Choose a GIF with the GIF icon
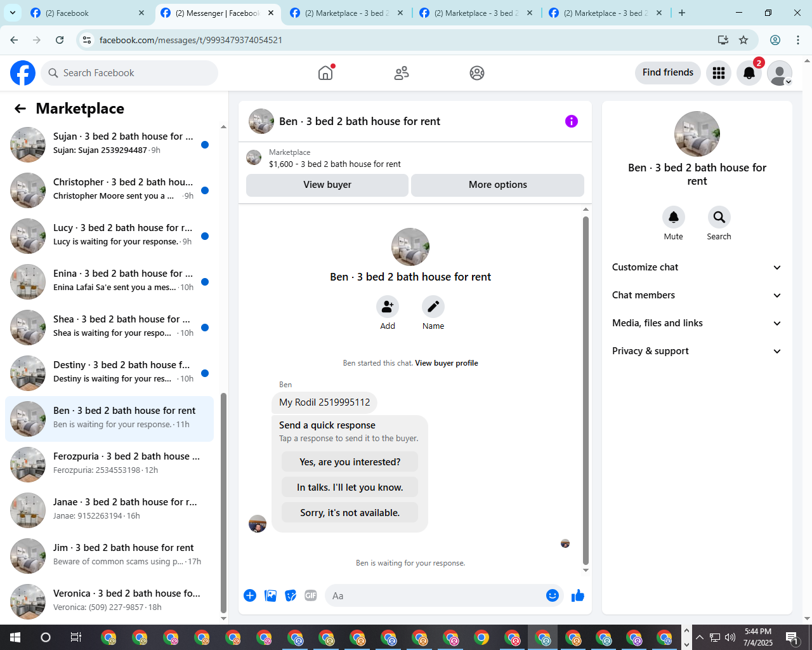 point(311,595)
